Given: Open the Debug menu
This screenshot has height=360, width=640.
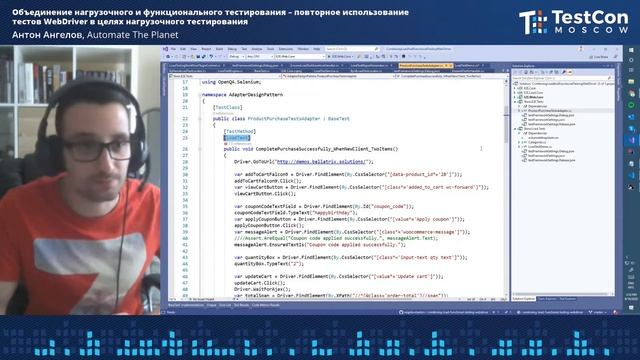Looking at the screenshot, I should [x=232, y=49].
